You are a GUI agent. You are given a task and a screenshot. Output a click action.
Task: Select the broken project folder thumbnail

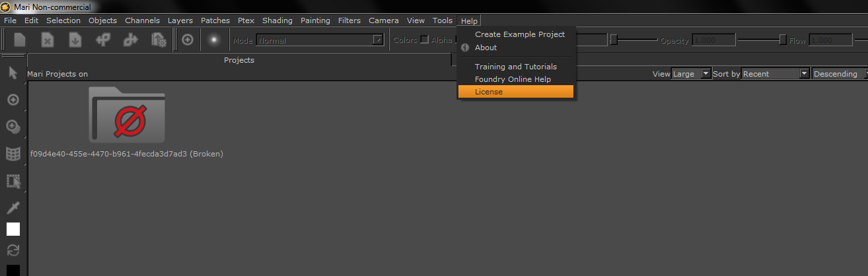(127, 115)
